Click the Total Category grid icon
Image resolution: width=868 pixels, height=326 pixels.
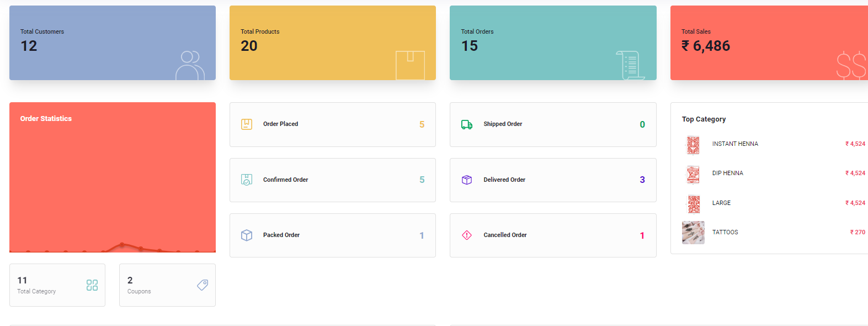point(92,285)
